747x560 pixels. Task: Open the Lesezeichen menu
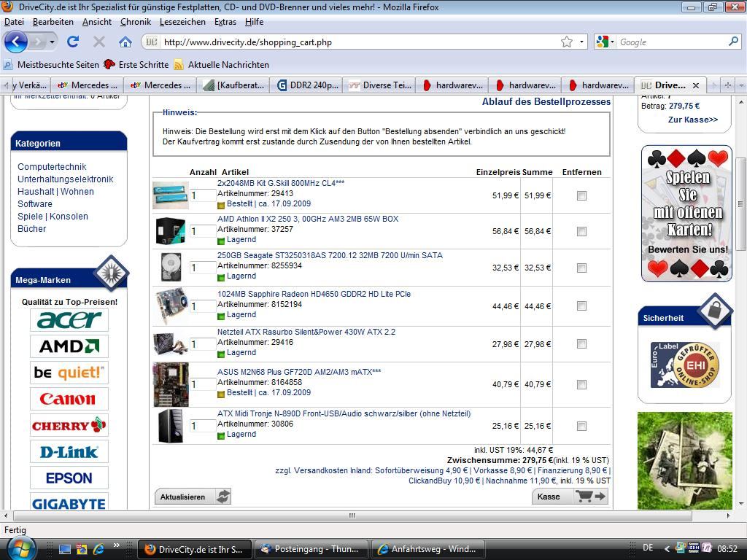coord(182,22)
